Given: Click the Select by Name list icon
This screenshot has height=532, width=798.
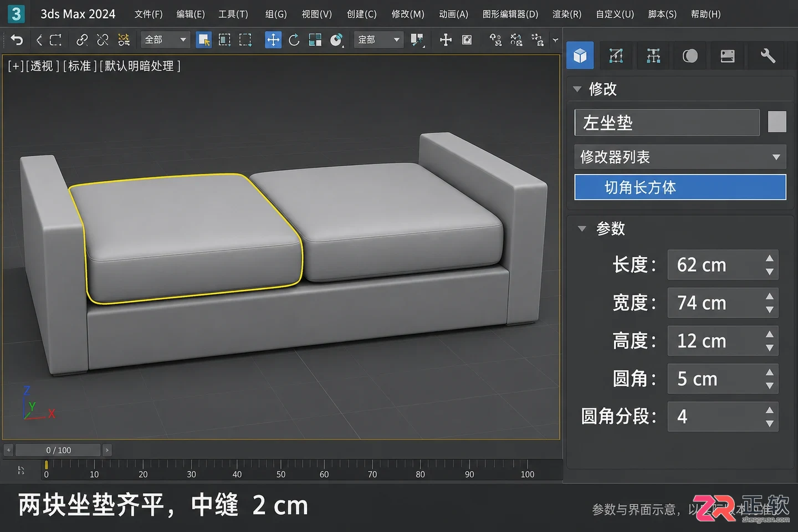Looking at the screenshot, I should tap(224, 40).
